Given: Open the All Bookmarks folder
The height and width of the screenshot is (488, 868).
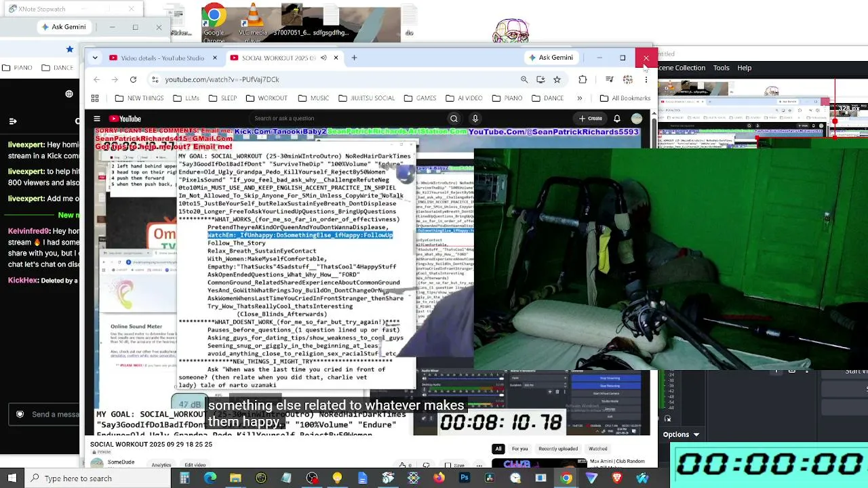Looking at the screenshot, I should (625, 98).
